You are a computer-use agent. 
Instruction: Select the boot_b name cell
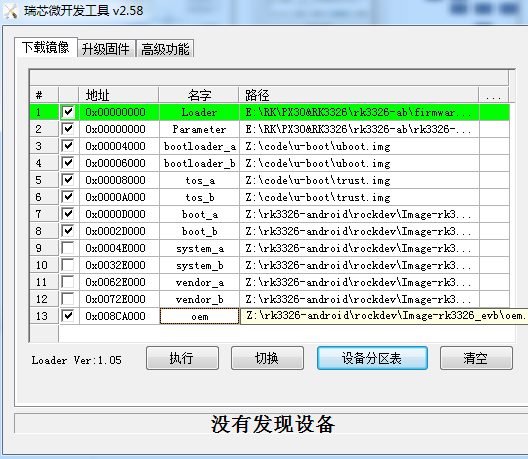199,231
